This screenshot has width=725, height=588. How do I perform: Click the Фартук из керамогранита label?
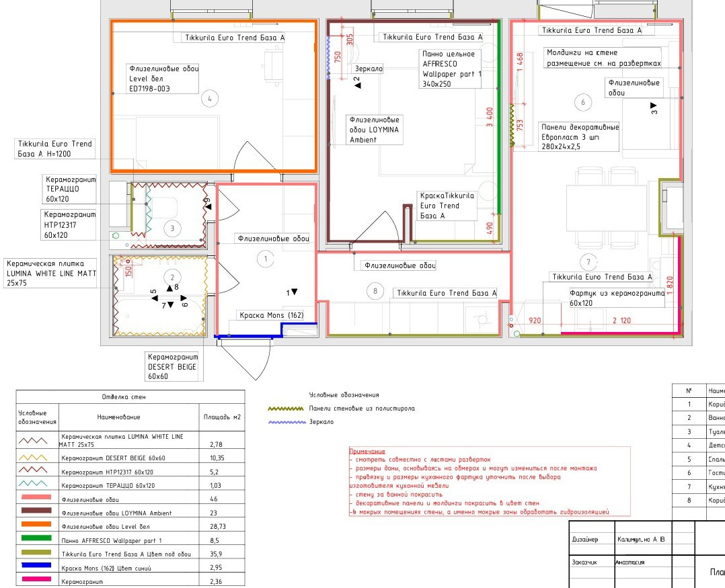(x=617, y=298)
